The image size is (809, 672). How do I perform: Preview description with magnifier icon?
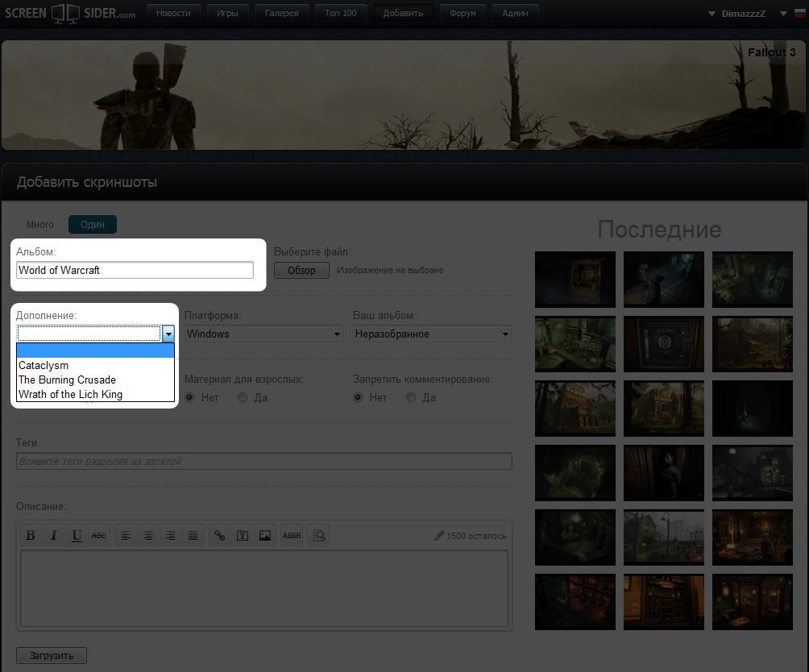point(319,535)
